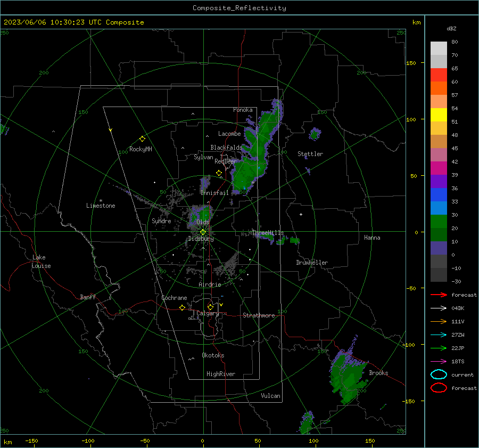479x448 pixels.
Task: Click the Blackfalds city label
Action: point(226,148)
